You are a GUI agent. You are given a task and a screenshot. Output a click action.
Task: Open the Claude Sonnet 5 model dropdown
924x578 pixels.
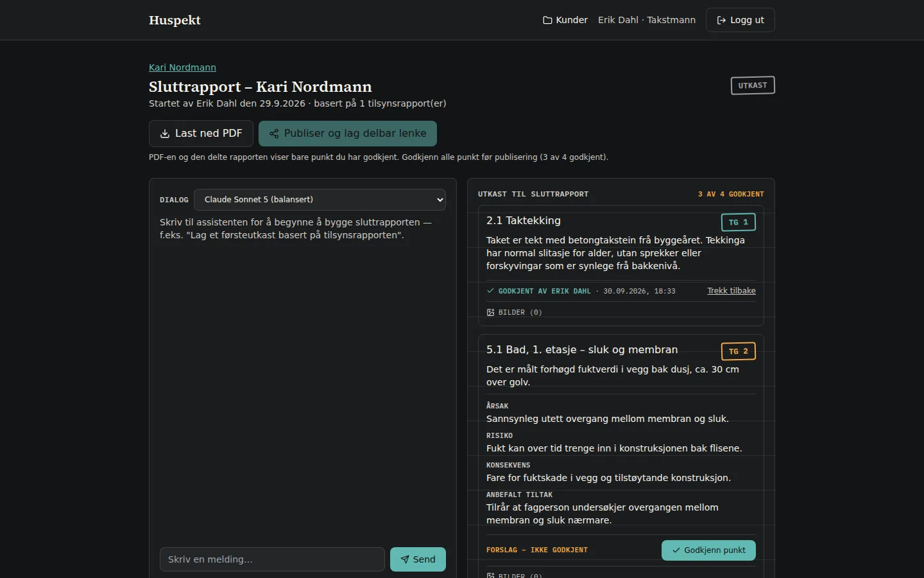[320, 200]
